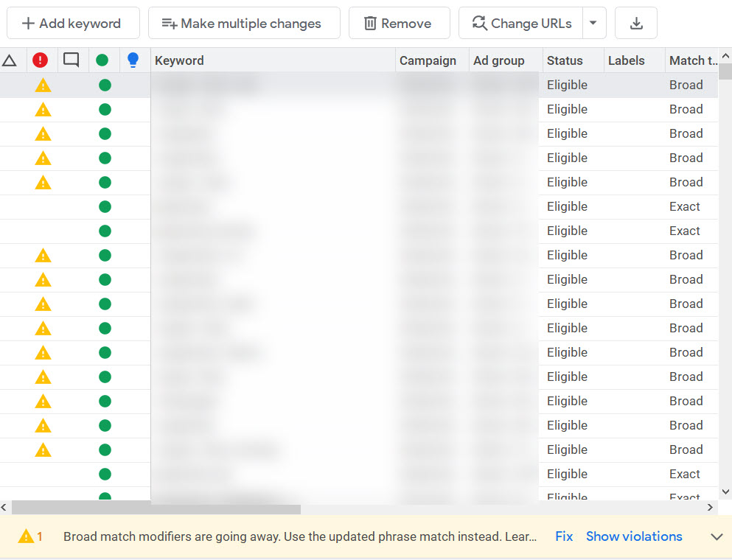The height and width of the screenshot is (560, 732).
Task: Toggle the first keyword's green status dot
Action: 105,85
